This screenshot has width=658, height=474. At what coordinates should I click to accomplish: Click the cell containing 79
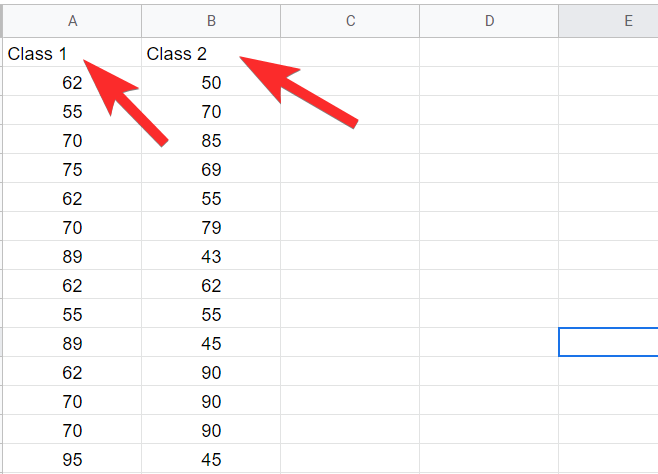click(211, 227)
